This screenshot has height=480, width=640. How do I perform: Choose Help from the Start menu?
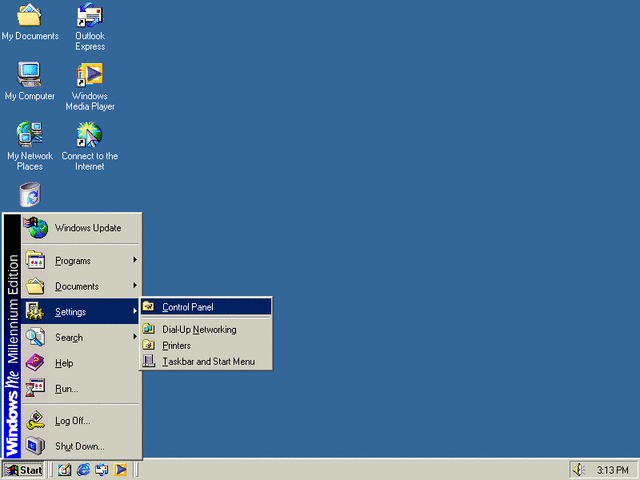(81, 363)
